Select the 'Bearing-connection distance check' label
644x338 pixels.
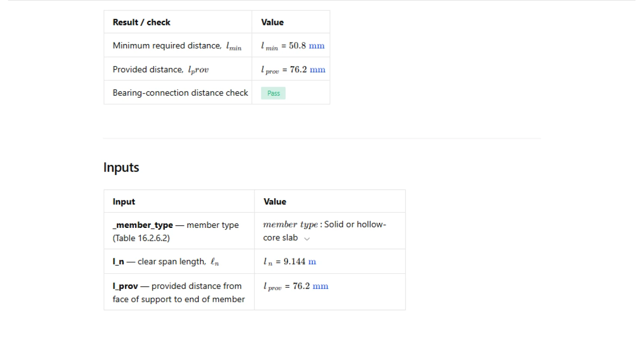point(180,93)
